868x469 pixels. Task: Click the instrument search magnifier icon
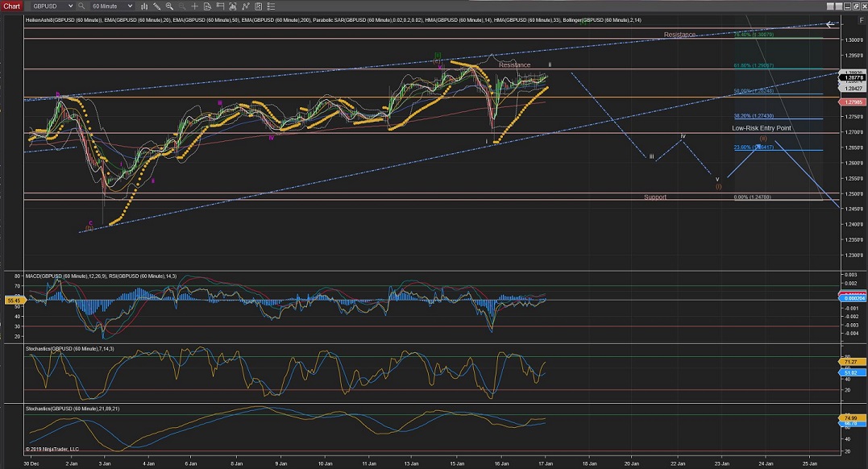pyautogui.click(x=81, y=6)
